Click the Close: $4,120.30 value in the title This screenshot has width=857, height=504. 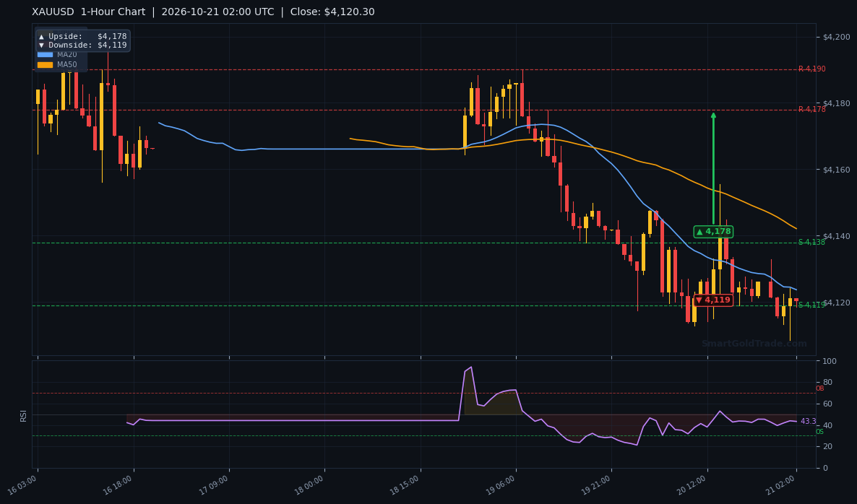click(332, 12)
